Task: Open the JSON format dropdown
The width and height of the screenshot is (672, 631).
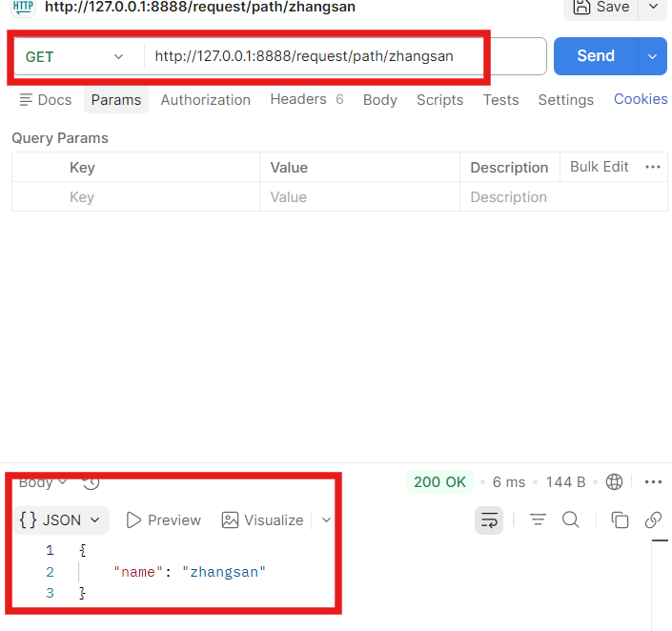Action: click(61, 520)
